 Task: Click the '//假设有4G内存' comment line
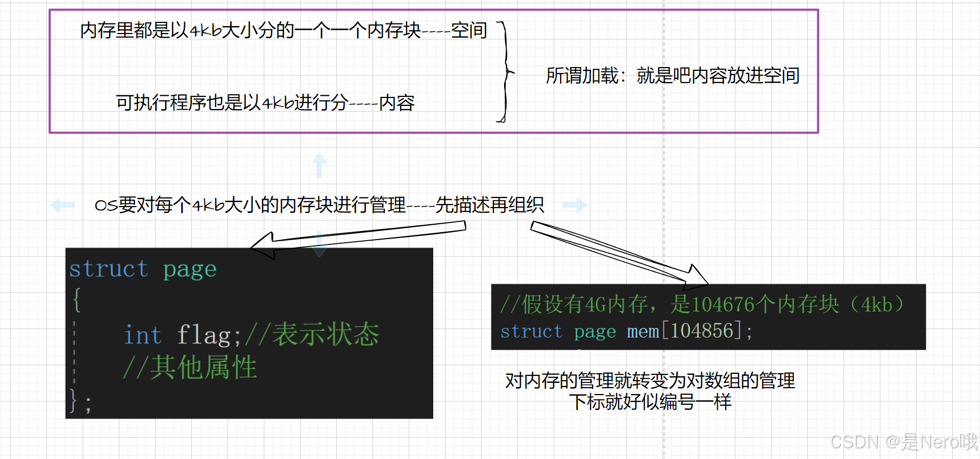(x=702, y=305)
